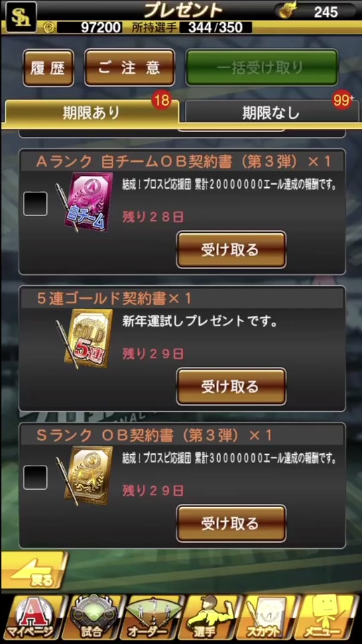Tap the pink EX 自チーム contract thumbnail

[x=84, y=202]
